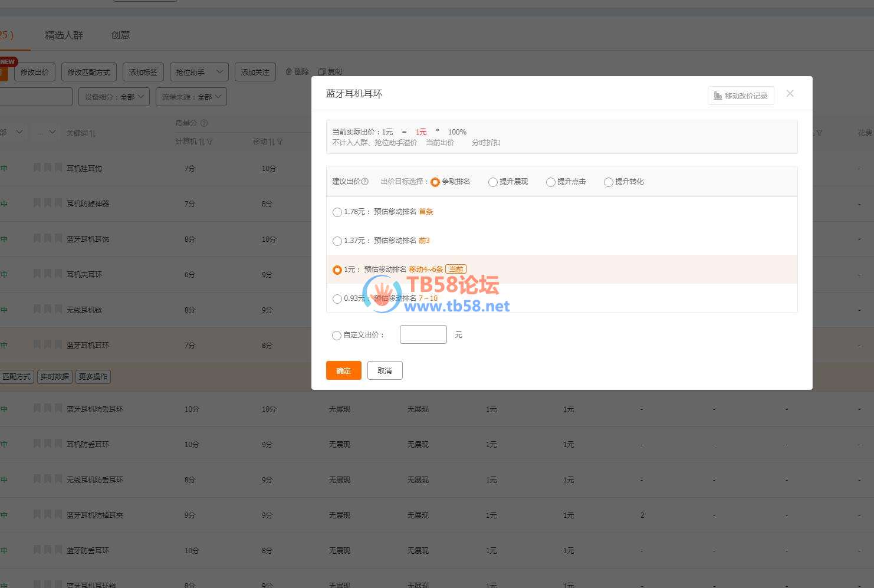Click leftmost flag icon in 无线耳机链 row
This screenshot has width=874, height=588.
tap(37, 310)
